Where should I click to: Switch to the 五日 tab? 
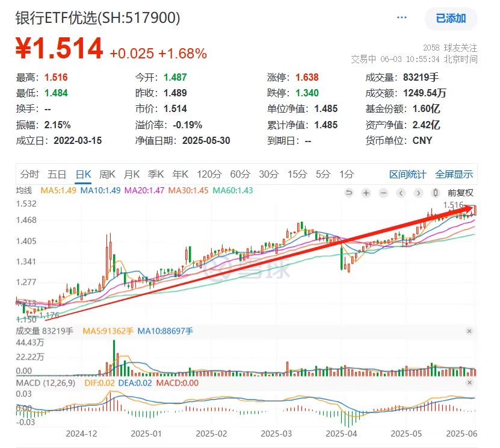tap(57, 174)
